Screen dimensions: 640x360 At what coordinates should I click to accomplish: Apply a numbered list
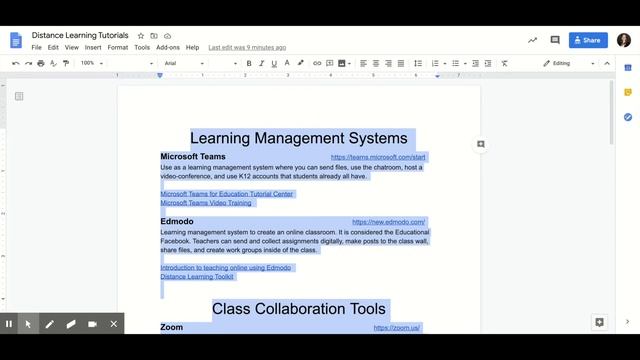click(x=435, y=63)
